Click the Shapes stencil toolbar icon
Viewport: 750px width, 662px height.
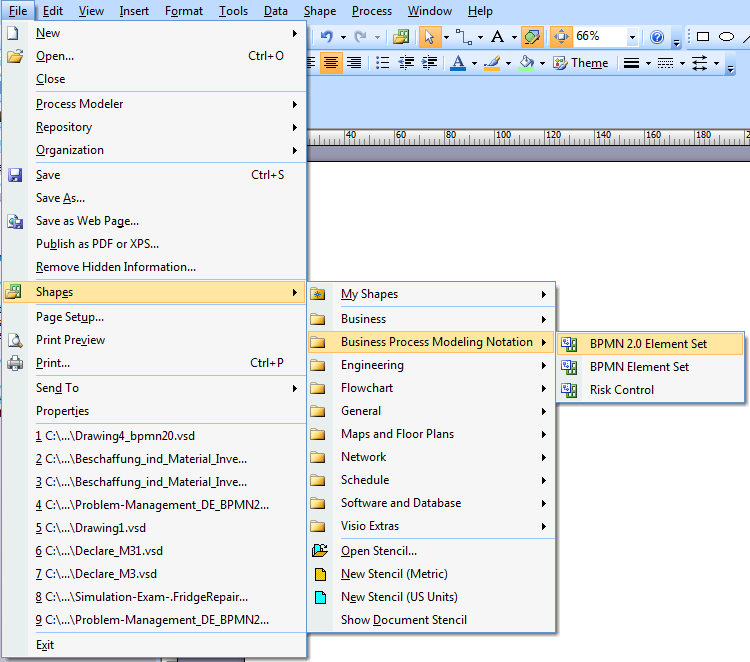coord(401,36)
